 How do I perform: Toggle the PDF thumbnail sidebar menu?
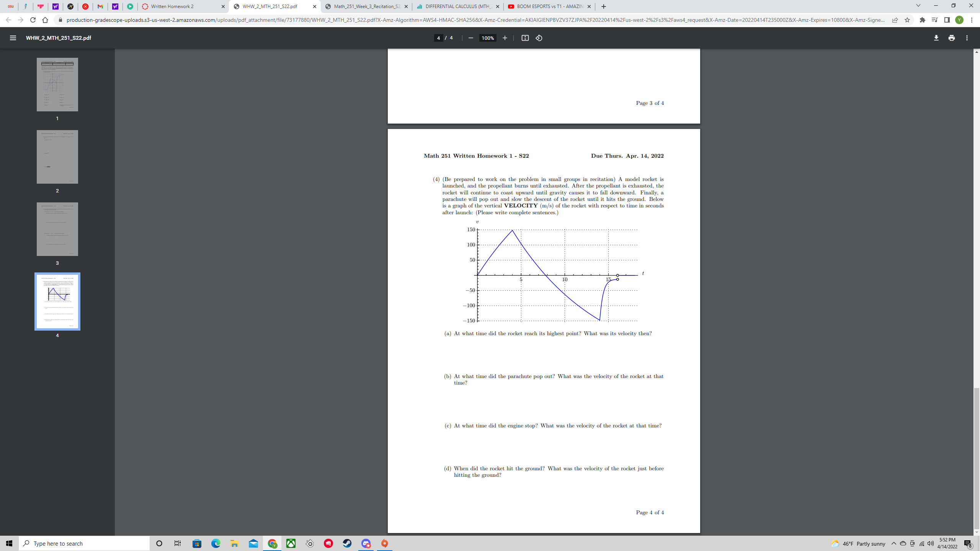[x=13, y=38]
